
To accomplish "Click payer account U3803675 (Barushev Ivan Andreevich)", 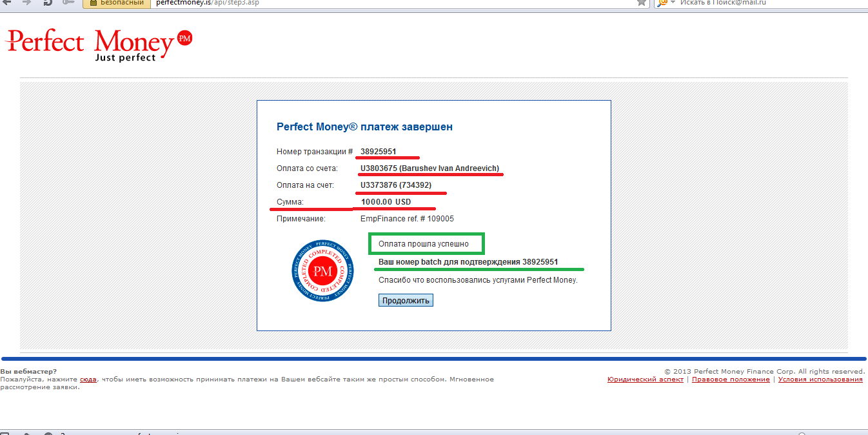I will [x=429, y=168].
